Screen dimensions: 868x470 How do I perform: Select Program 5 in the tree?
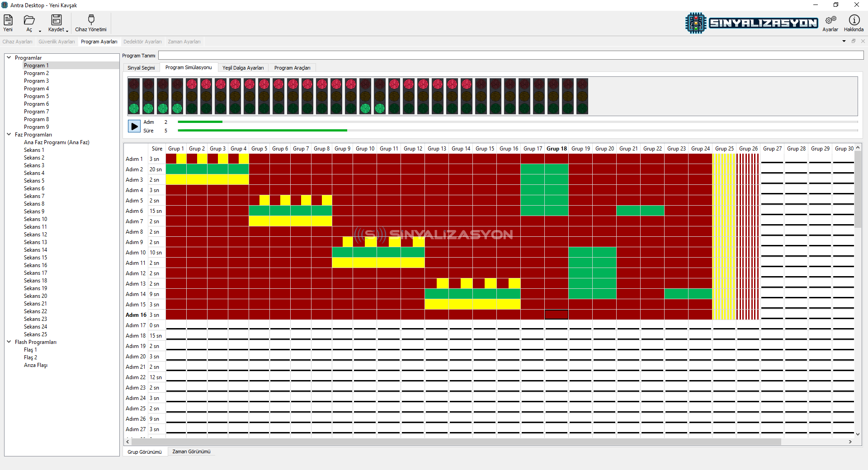(x=36, y=96)
